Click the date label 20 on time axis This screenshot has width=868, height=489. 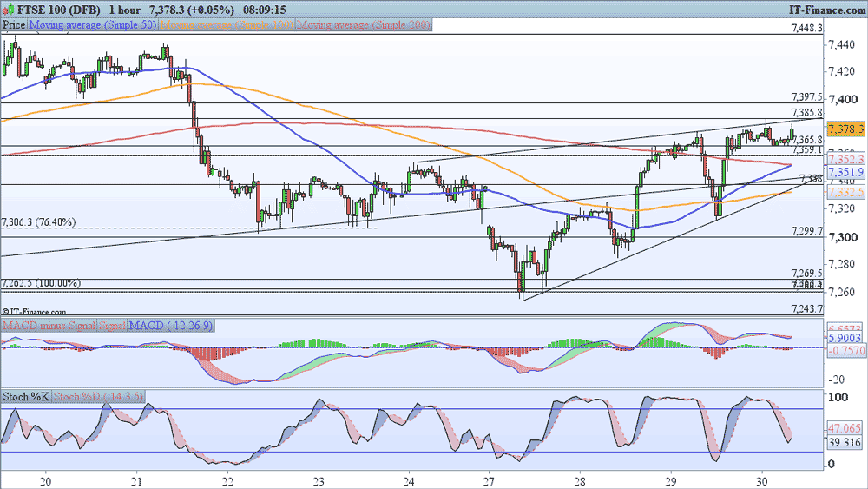[47, 480]
